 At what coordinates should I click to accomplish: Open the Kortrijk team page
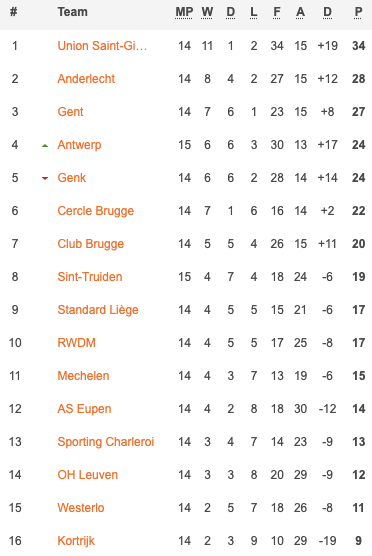tap(76, 541)
